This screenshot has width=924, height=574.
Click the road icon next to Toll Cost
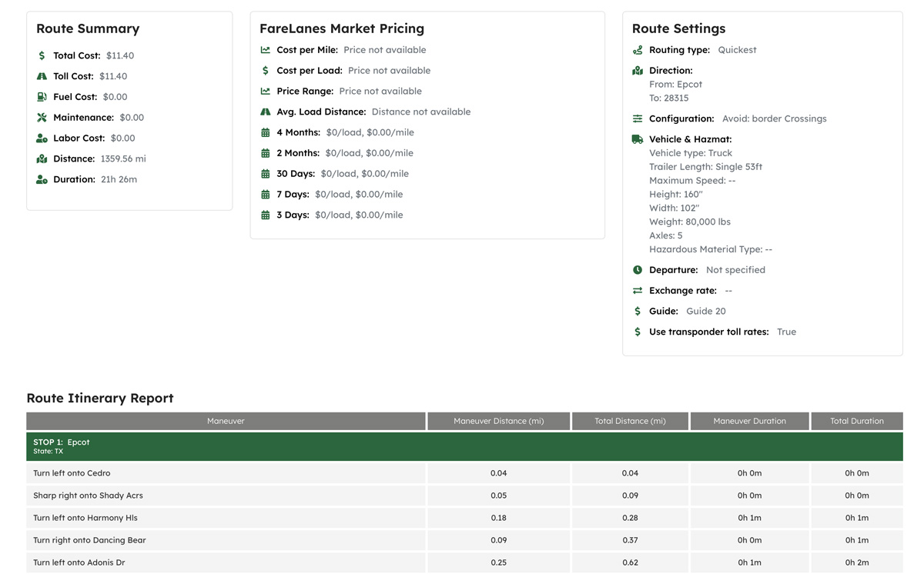click(42, 76)
